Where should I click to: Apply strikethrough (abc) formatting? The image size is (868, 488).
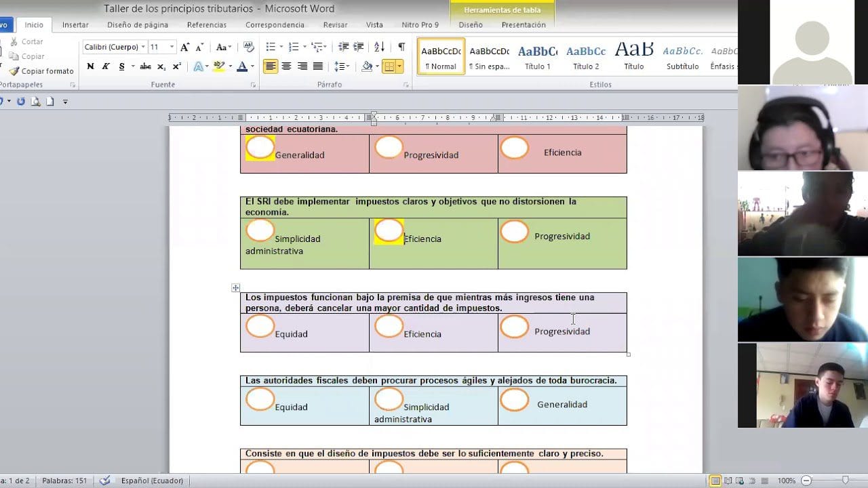tap(145, 66)
